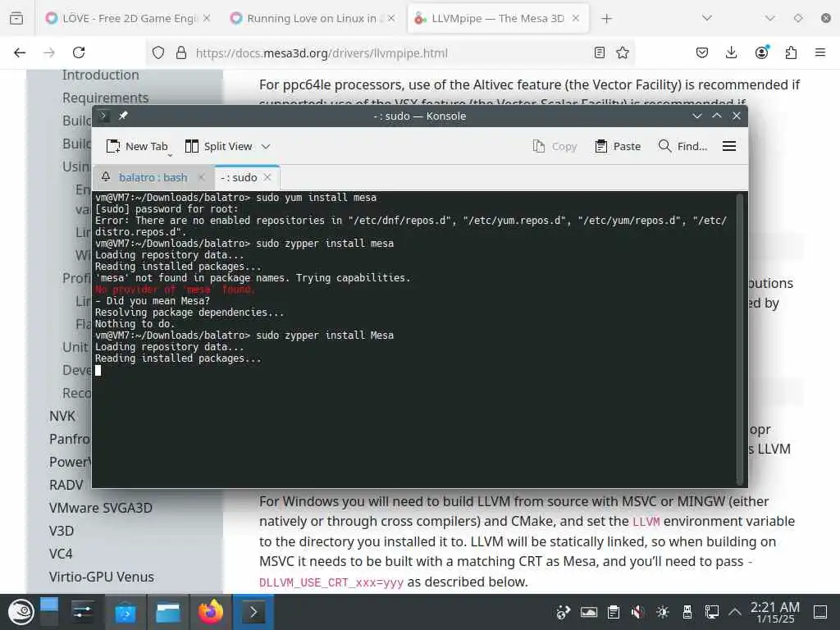Switch to Konsole taskbar icon
The height and width of the screenshot is (630, 840).
point(253,612)
